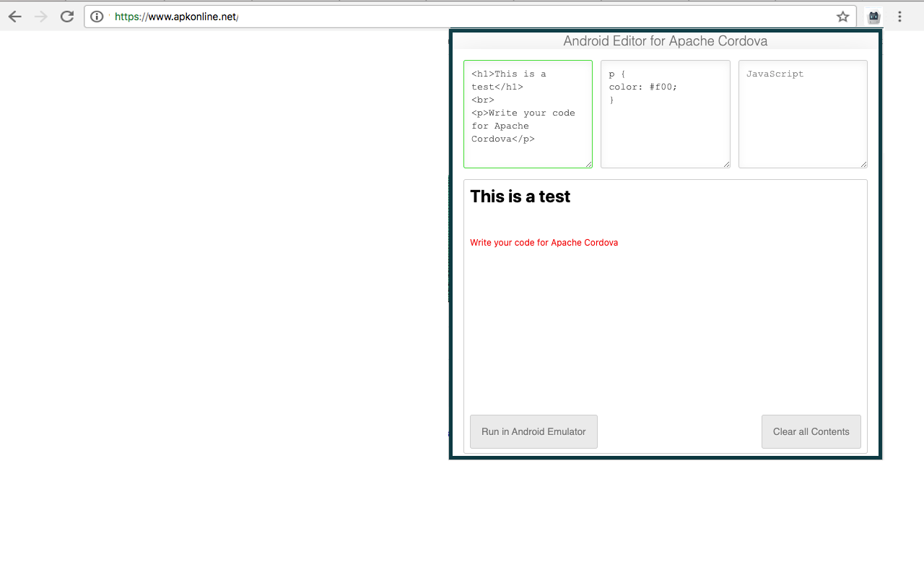
Task: Reload the page with the refresh icon
Action: click(x=67, y=17)
